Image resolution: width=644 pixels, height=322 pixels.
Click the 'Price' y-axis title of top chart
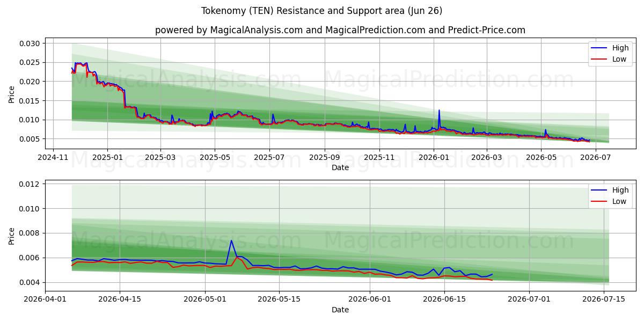click(12, 94)
